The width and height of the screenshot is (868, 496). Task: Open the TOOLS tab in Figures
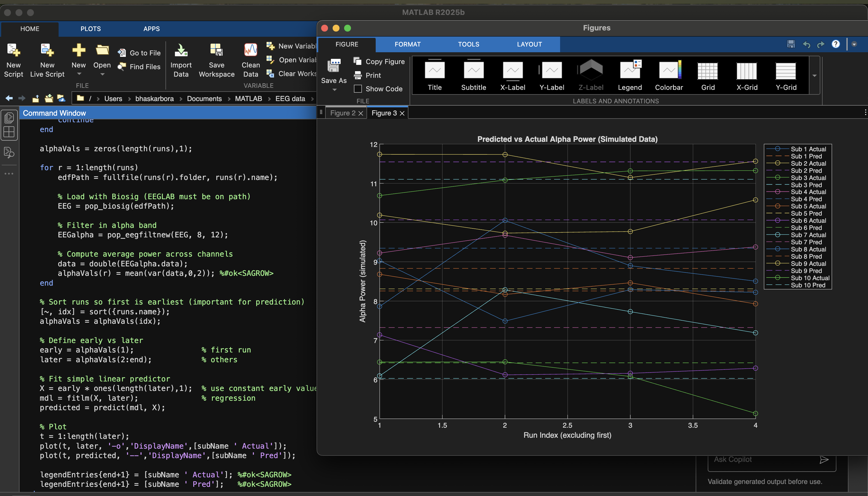[468, 44]
